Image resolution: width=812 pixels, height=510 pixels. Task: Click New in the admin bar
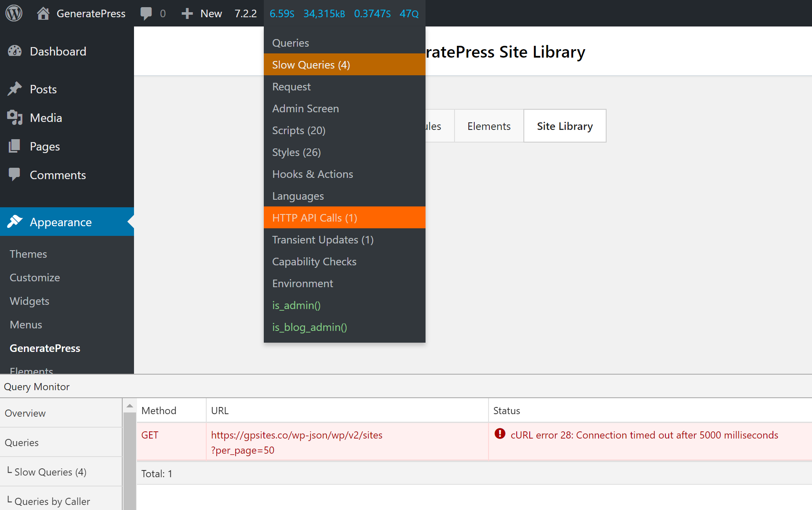click(211, 13)
